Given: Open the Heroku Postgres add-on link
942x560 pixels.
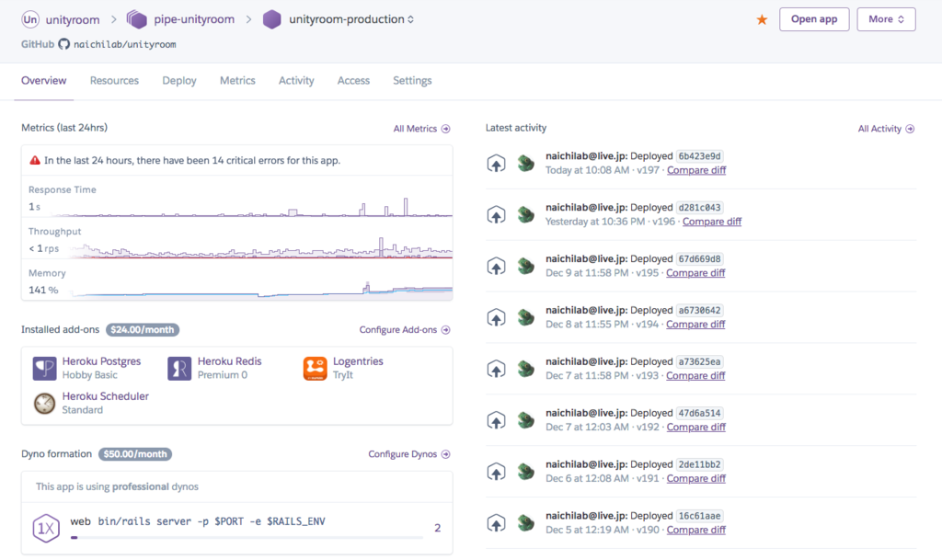Looking at the screenshot, I should [101, 361].
